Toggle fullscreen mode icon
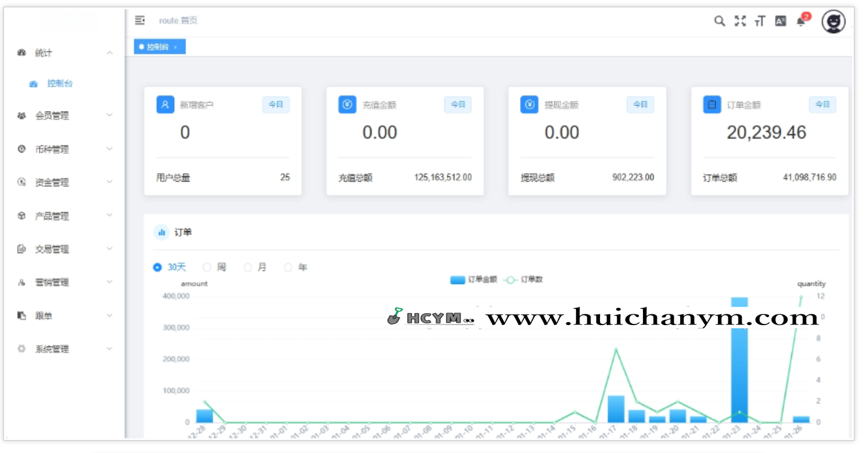Viewport: 868px width, 453px height. tap(740, 21)
